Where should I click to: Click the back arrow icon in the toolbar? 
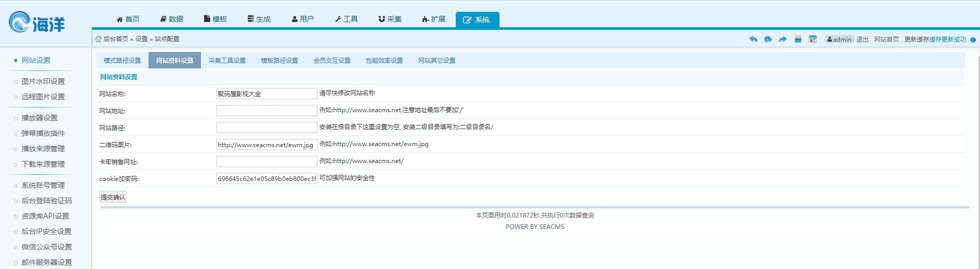[753, 39]
